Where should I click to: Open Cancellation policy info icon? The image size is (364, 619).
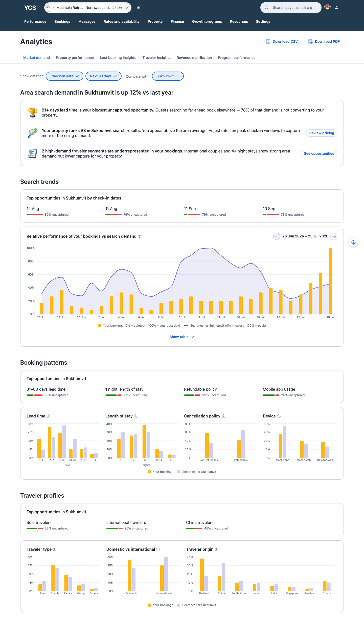coord(223,416)
